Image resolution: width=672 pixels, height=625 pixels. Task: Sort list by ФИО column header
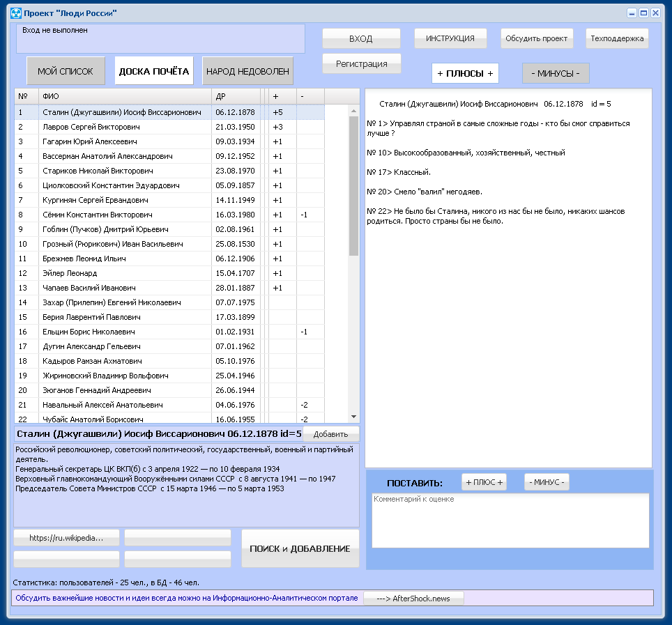coord(125,96)
